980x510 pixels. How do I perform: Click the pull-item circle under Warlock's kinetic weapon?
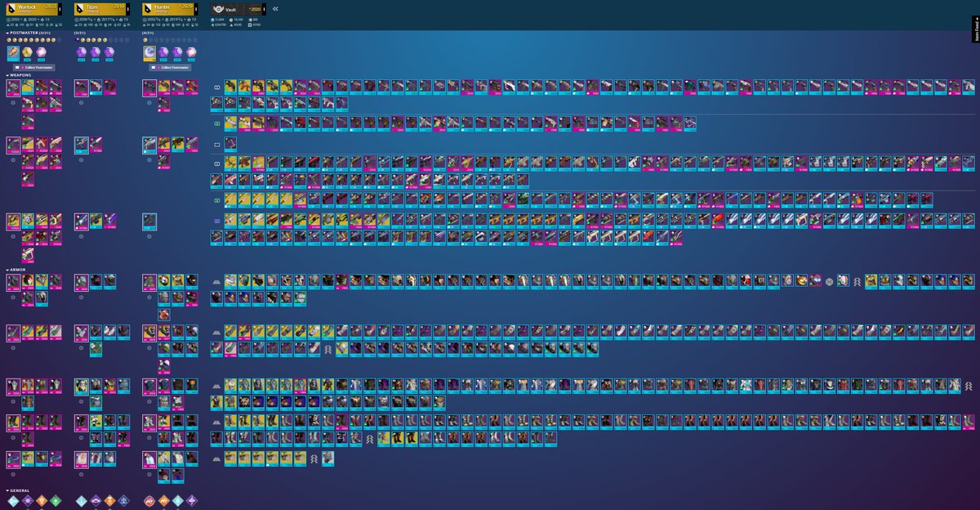click(x=13, y=101)
